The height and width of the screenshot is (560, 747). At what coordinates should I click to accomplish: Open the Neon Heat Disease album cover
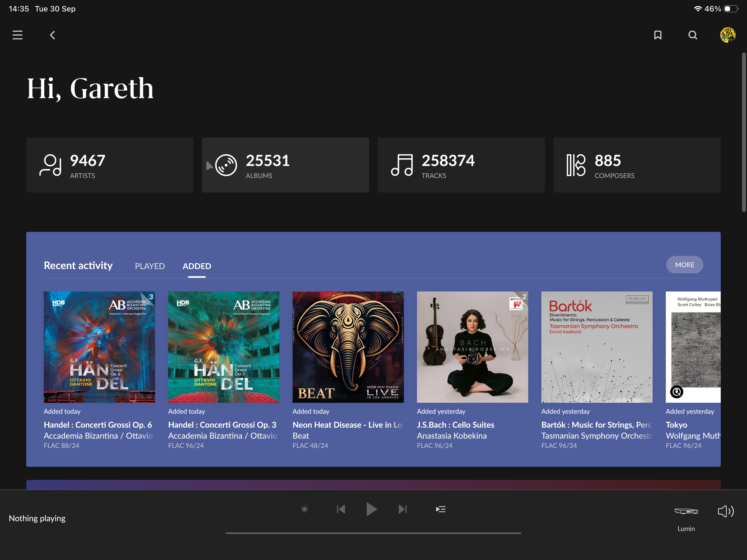pos(348,347)
